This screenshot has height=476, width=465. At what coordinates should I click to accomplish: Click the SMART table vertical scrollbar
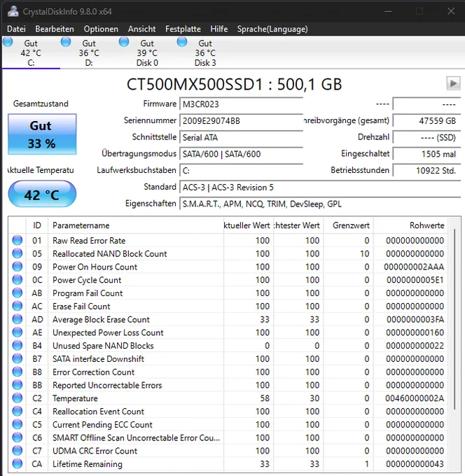point(454,318)
